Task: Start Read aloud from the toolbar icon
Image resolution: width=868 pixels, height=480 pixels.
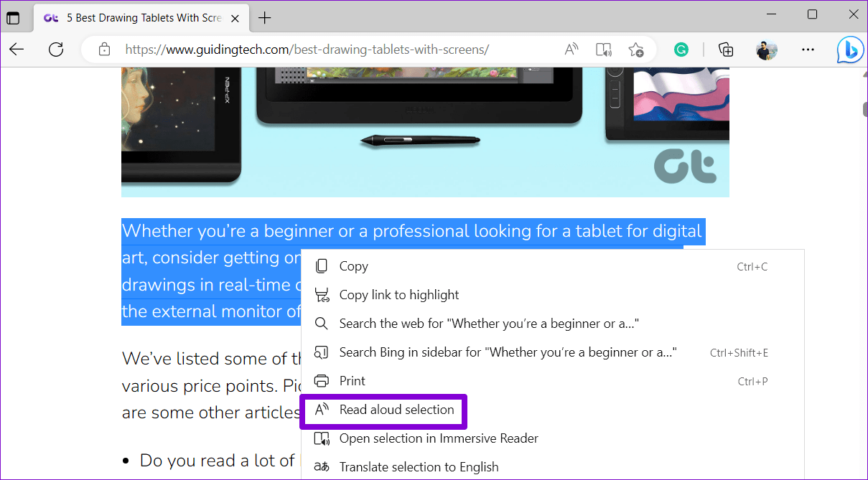Action: point(571,49)
